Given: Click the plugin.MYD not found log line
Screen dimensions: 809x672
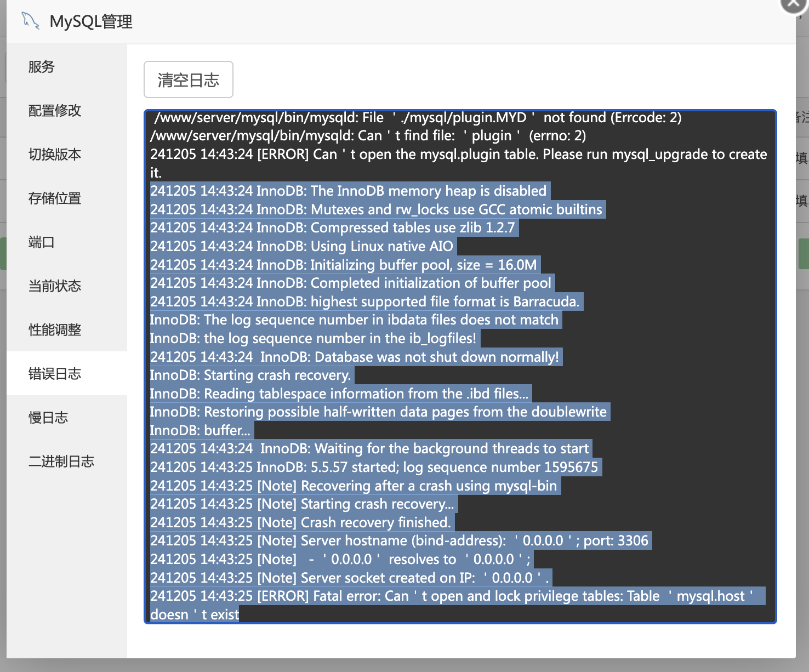Looking at the screenshot, I should pos(418,117).
